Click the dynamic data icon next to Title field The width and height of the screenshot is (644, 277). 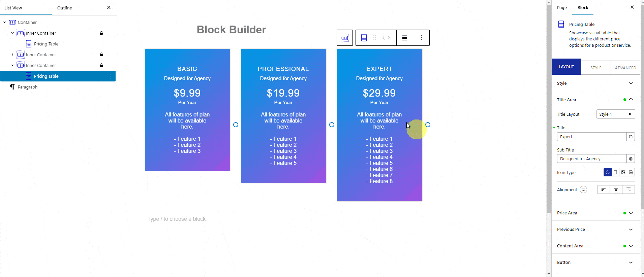click(631, 137)
